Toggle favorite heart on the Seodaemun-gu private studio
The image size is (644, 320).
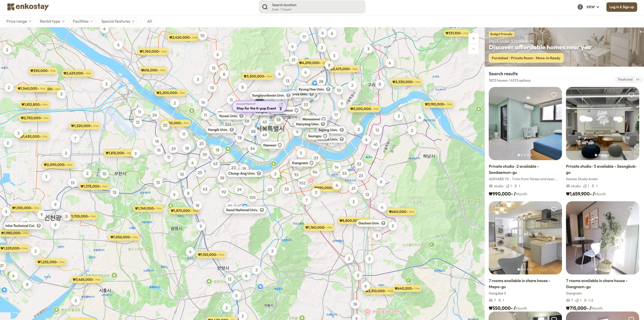553,95
